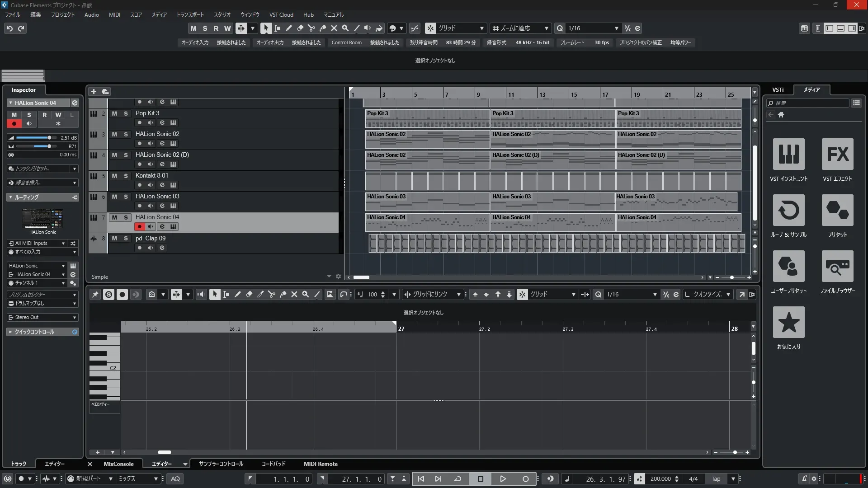This screenshot has height=488, width=868.
Task: Activate the metronome click in the transport bar
Action: (x=804, y=479)
